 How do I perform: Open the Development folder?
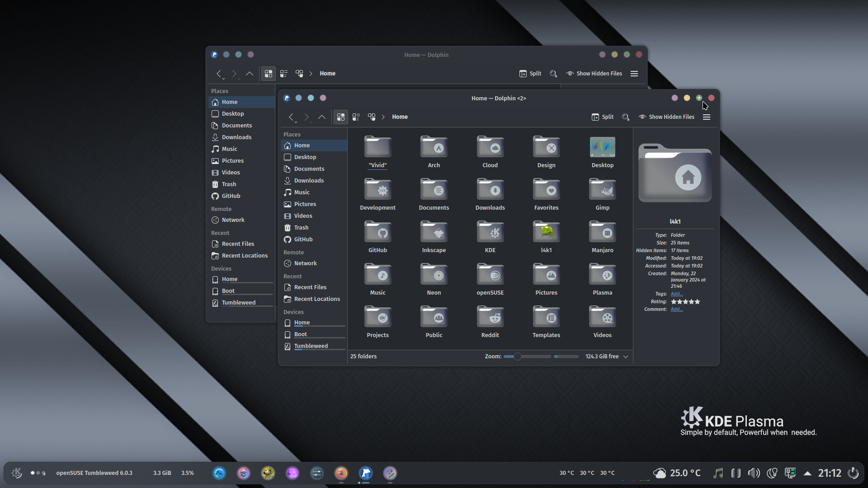(x=377, y=194)
